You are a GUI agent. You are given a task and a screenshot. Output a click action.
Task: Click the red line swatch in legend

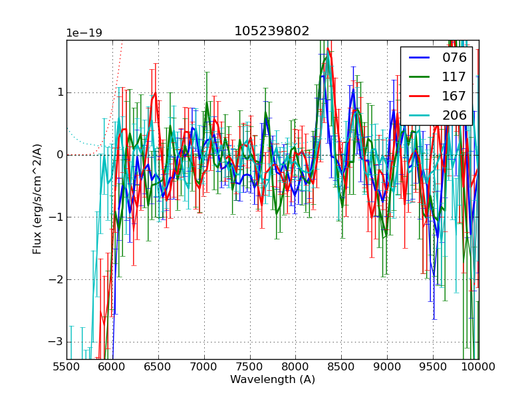tap(420, 96)
